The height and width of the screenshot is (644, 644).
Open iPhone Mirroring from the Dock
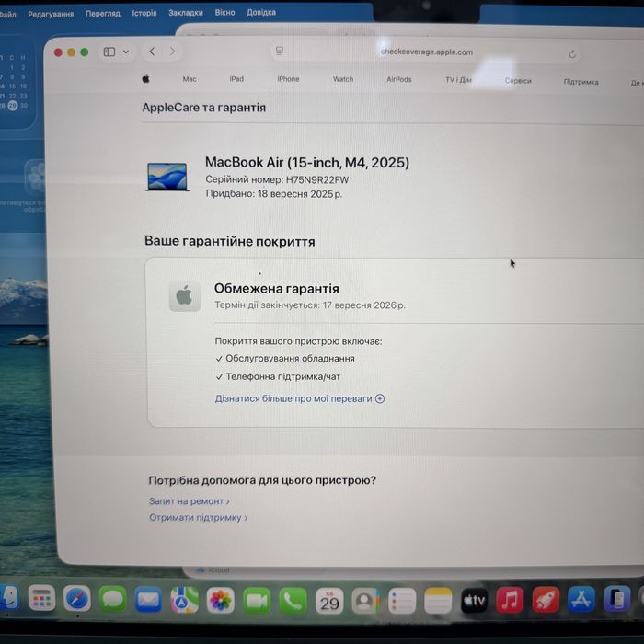617,599
